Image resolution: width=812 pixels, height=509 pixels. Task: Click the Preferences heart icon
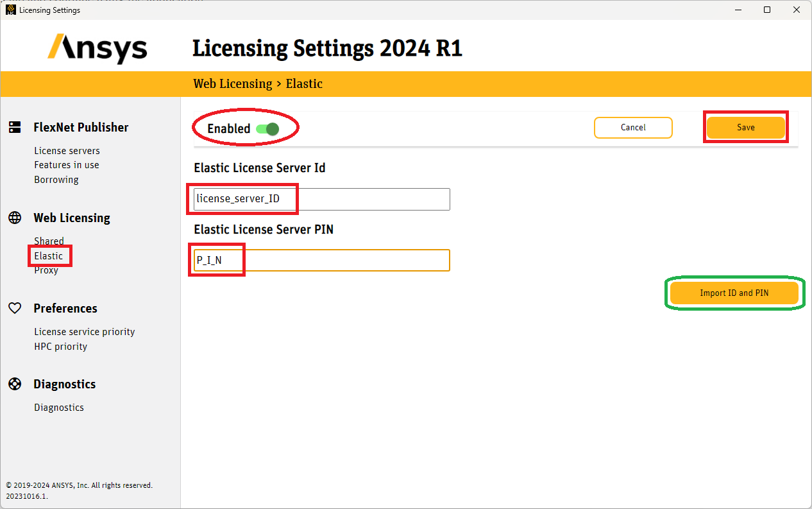(x=15, y=308)
